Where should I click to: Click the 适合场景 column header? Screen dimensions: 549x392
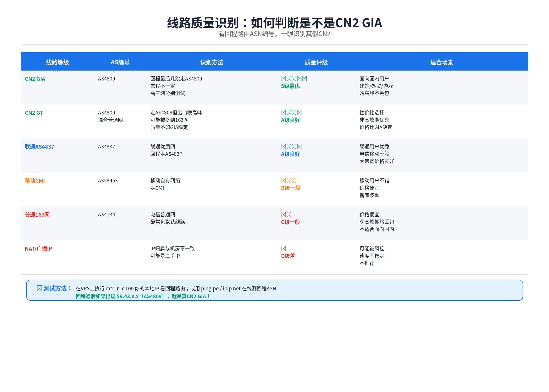point(442,62)
